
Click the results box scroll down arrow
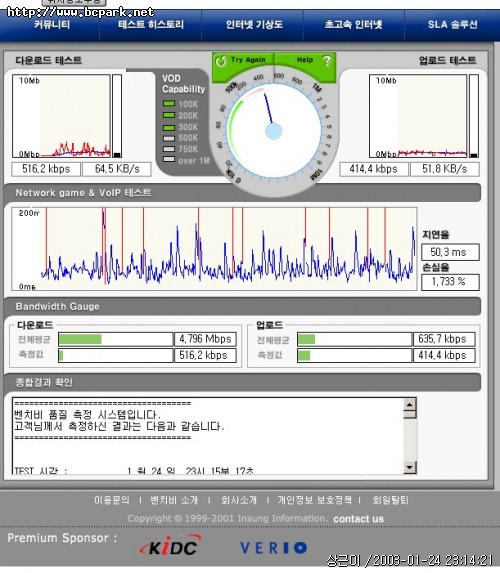[x=410, y=467]
